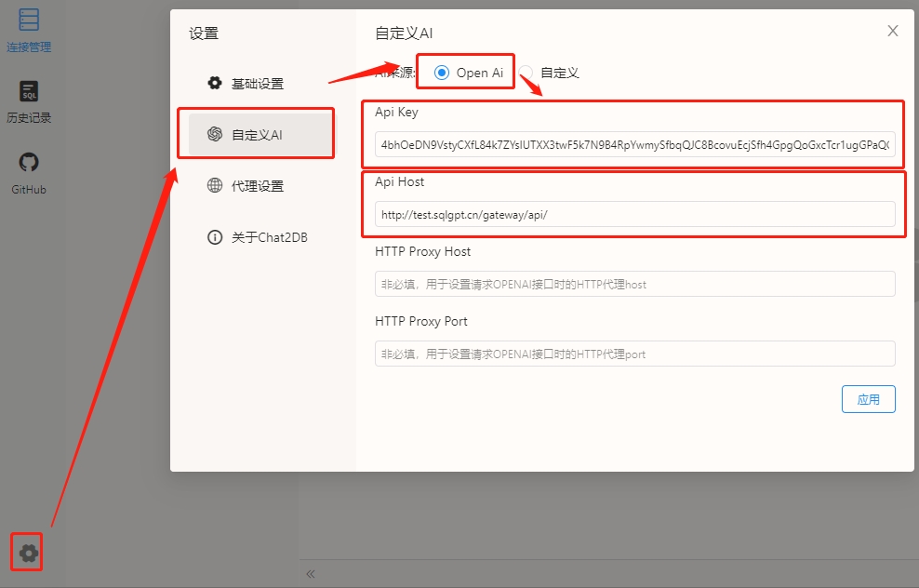
Task: Select the Open Ai radio button
Action: (x=442, y=73)
